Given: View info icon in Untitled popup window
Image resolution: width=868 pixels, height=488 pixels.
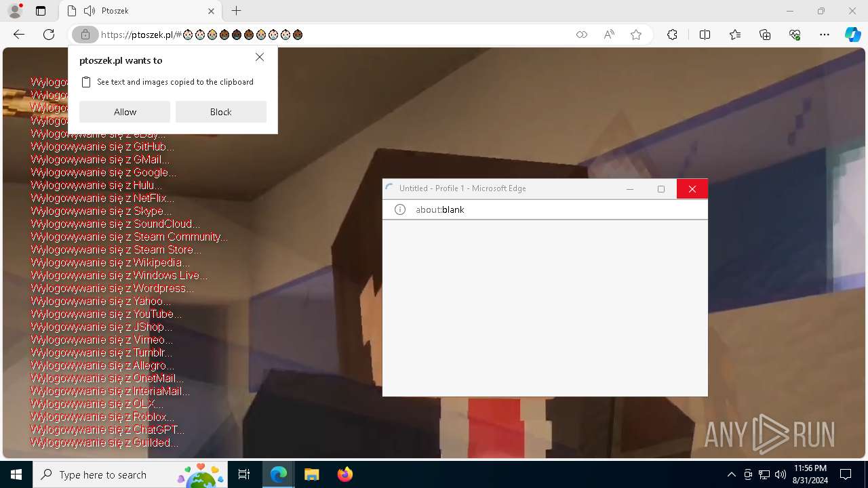Looking at the screenshot, I should coord(400,209).
